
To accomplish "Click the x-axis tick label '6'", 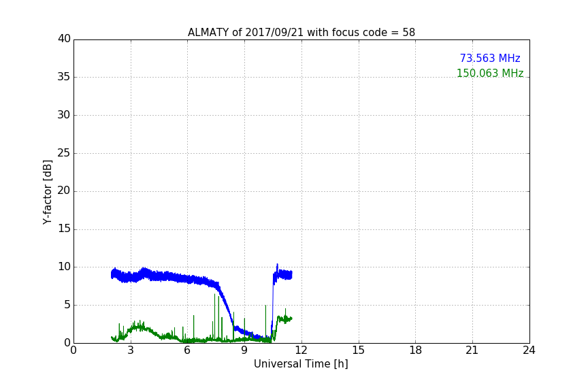I will 188,350.
